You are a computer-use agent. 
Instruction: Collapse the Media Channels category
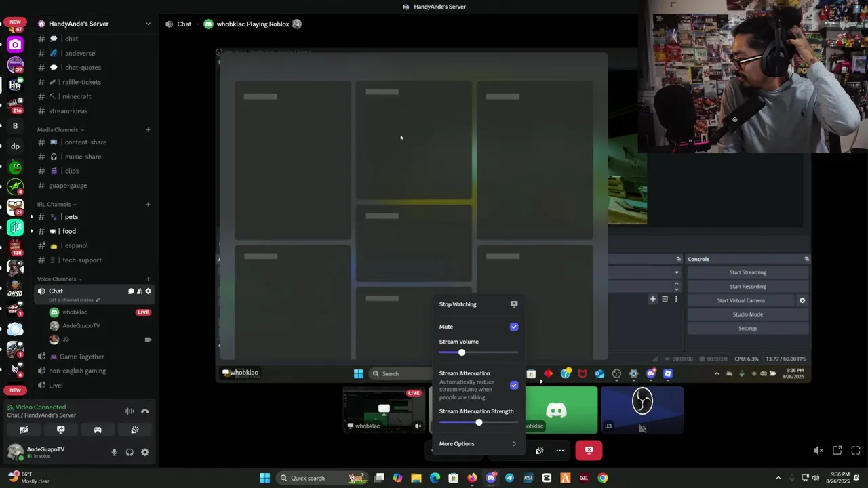point(60,130)
